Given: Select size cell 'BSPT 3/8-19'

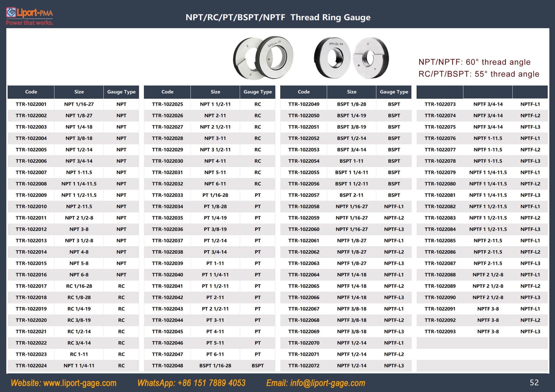Looking at the screenshot, I should tap(351, 127).
